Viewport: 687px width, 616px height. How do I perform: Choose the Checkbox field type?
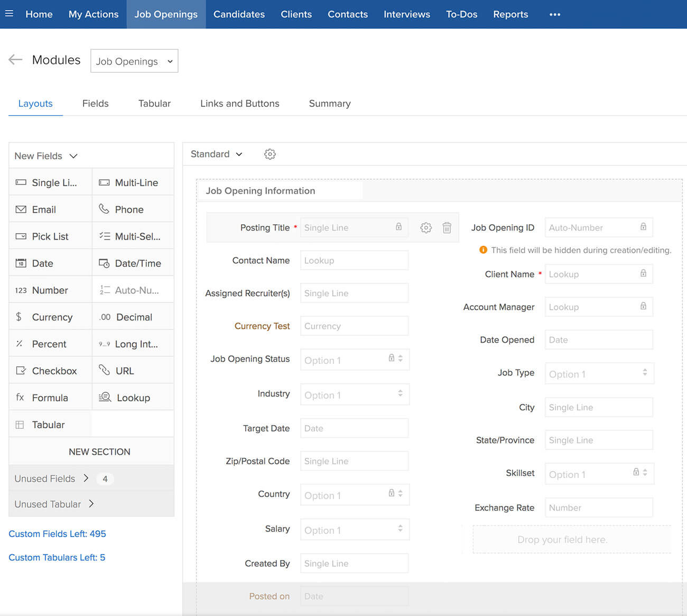pos(50,371)
